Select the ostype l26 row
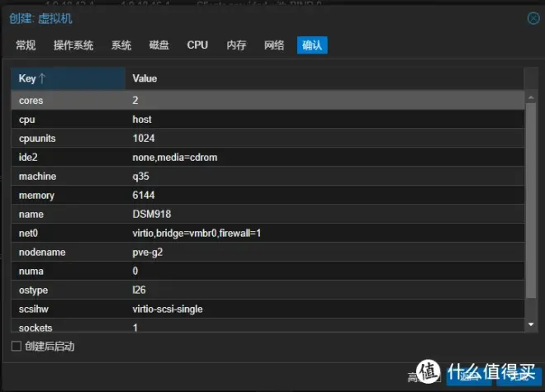 [x=268, y=290]
